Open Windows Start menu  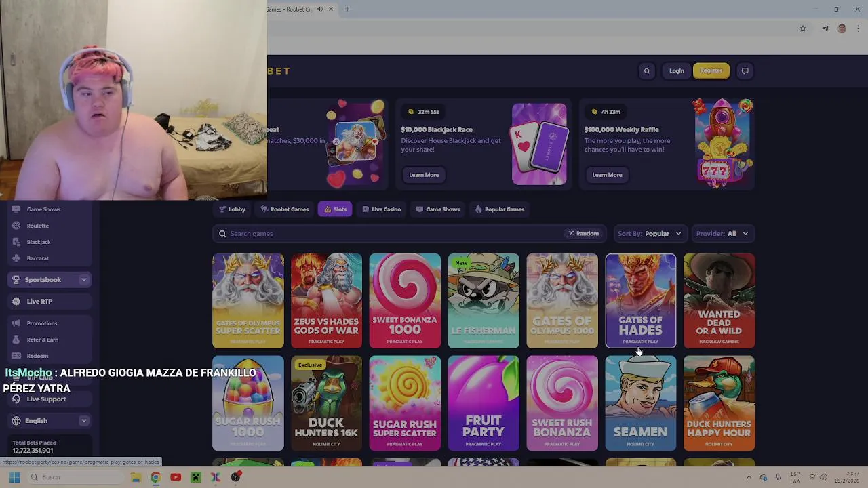(x=14, y=477)
